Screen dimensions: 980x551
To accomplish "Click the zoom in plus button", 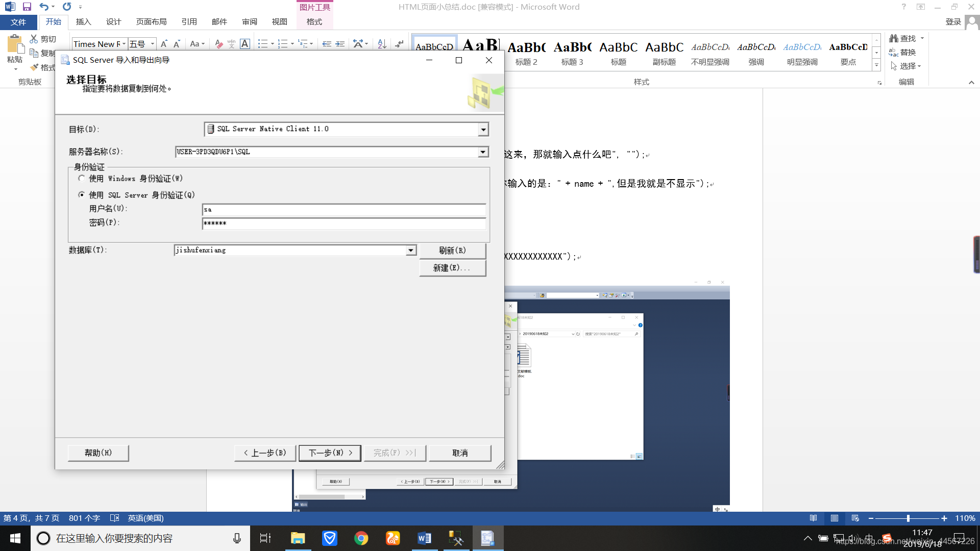I will [944, 518].
